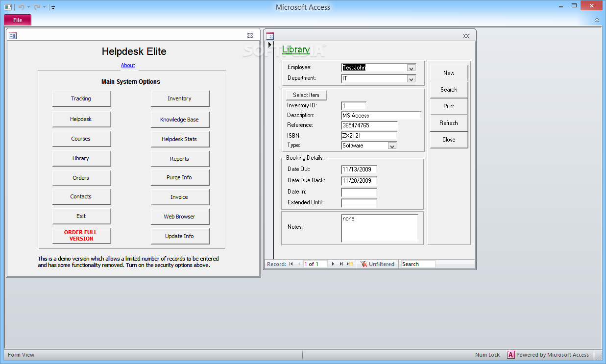606x364 pixels.
Task: Click the record selector arrow beside Library
Action: [x=269, y=45]
